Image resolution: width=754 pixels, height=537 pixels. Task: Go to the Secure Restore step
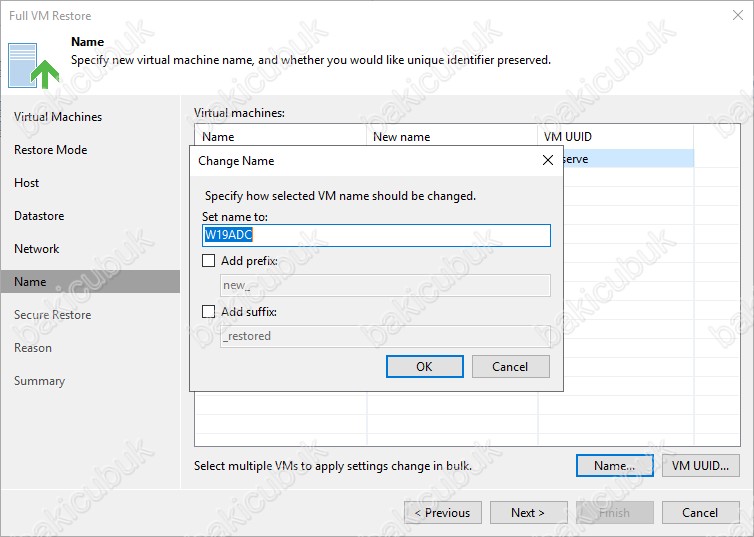[x=52, y=315]
